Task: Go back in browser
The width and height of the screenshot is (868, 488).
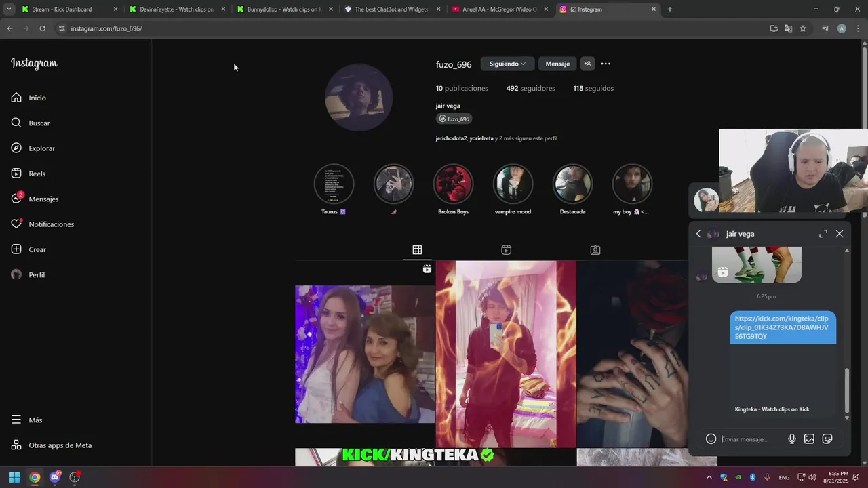Action: 9,28
